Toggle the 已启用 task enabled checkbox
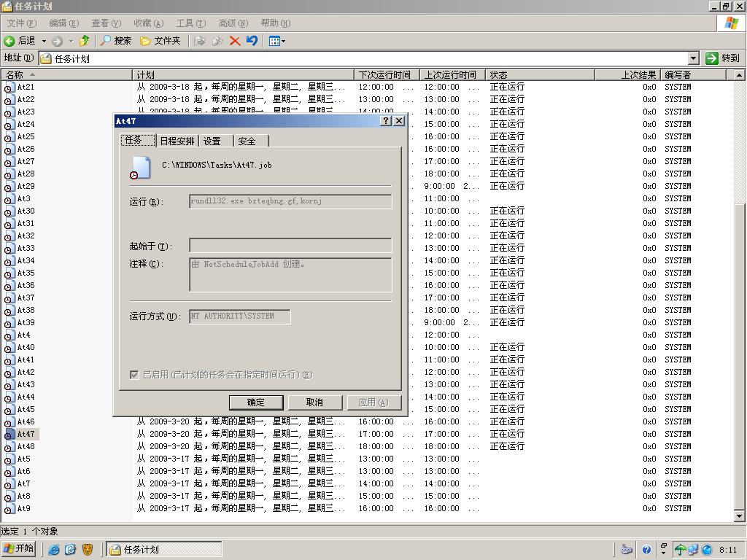Screen dimensions: 747x560 [x=134, y=375]
